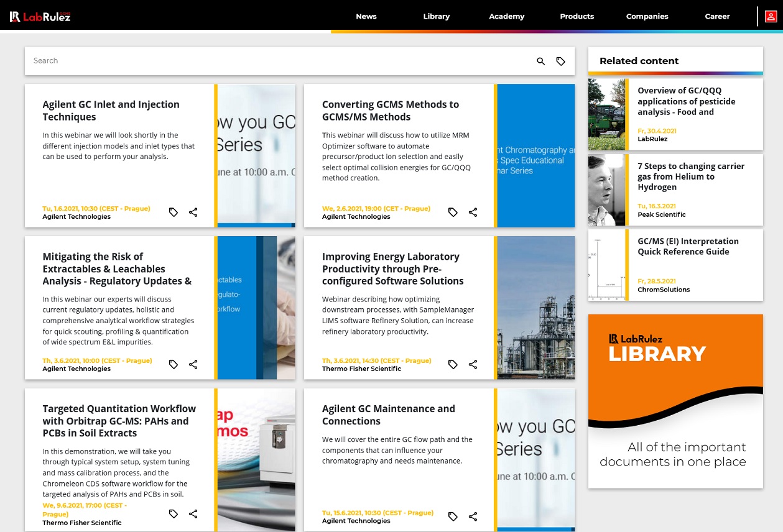Share the Targeted Quantitation Workflow webinar
This screenshot has height=532, width=783.
pos(193,514)
